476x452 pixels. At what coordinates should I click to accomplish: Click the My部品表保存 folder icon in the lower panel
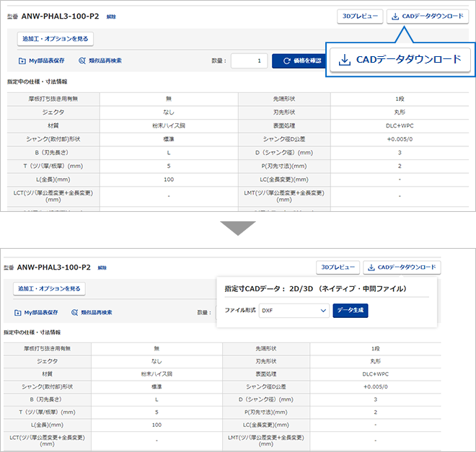point(18,312)
